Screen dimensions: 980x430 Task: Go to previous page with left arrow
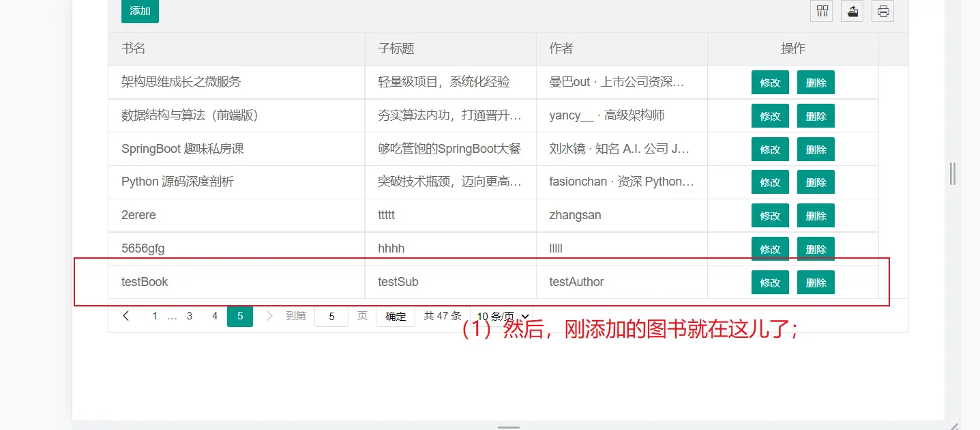126,316
